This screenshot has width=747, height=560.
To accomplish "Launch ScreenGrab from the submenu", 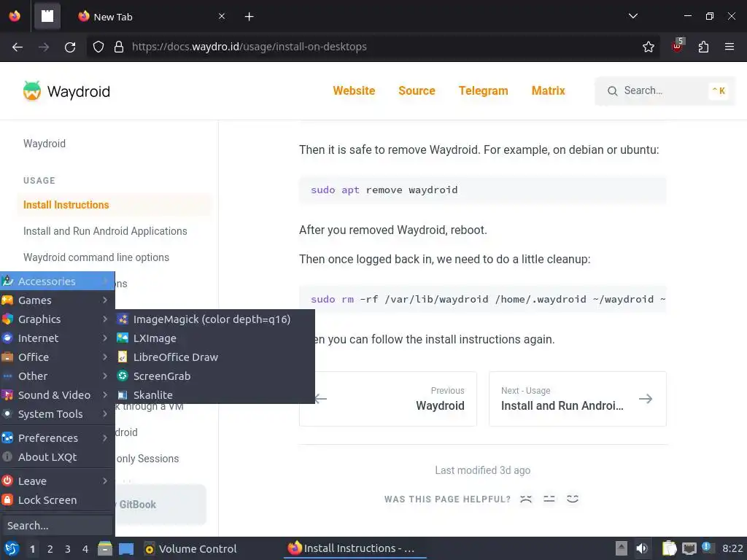I will (x=215, y=376).
